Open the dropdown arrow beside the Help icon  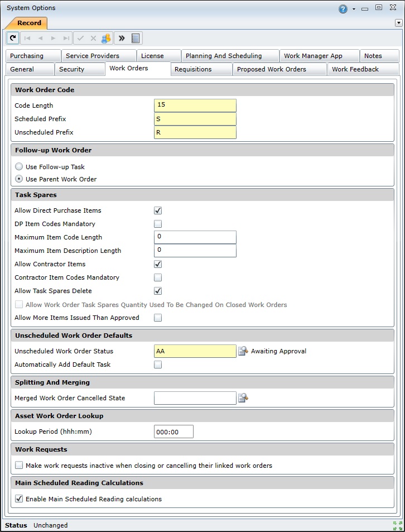[354, 9]
